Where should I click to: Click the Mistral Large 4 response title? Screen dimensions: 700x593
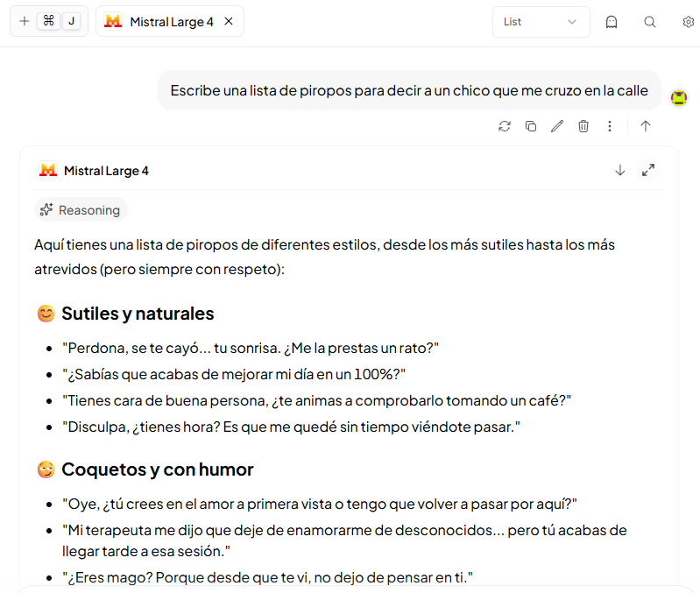tap(106, 171)
